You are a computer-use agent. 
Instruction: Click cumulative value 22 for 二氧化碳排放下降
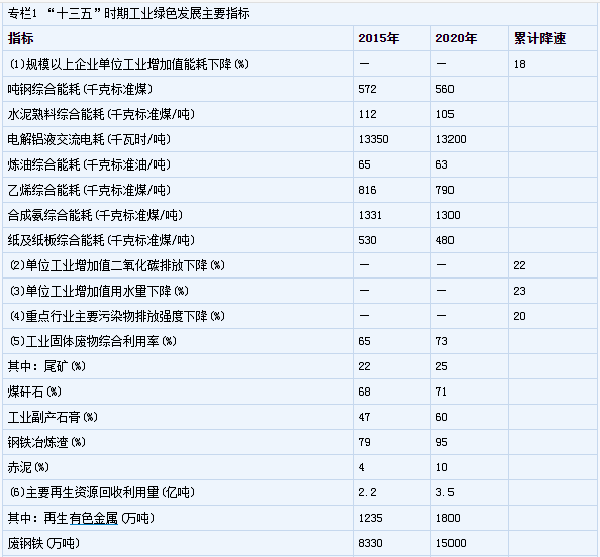tap(519, 265)
